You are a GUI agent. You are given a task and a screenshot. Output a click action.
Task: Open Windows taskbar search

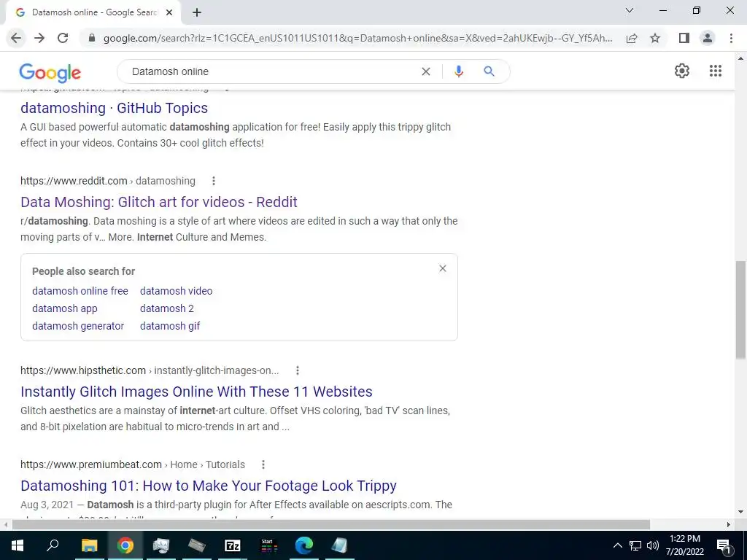point(53,545)
